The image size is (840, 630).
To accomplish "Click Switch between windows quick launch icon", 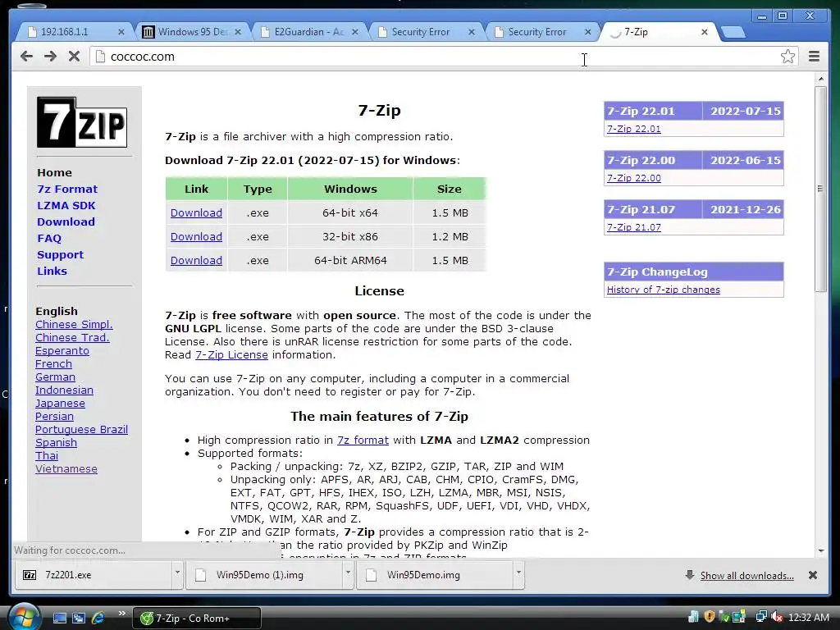I will tap(79, 618).
